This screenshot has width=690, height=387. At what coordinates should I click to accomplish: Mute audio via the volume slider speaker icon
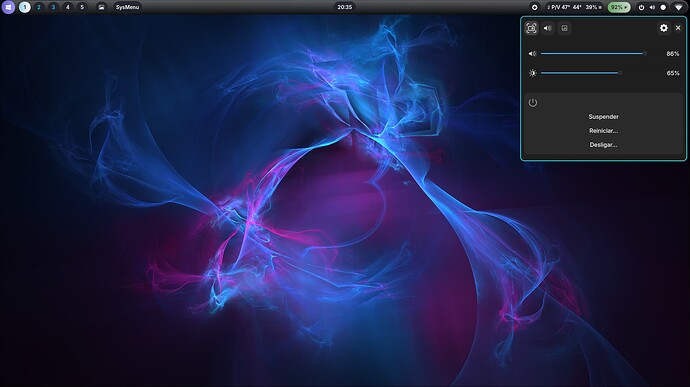pos(532,54)
